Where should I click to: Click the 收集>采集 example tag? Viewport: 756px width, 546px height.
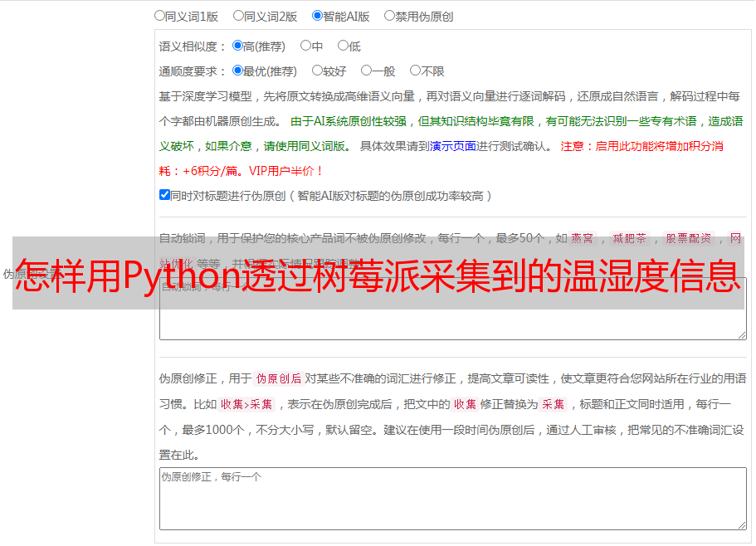point(246,404)
